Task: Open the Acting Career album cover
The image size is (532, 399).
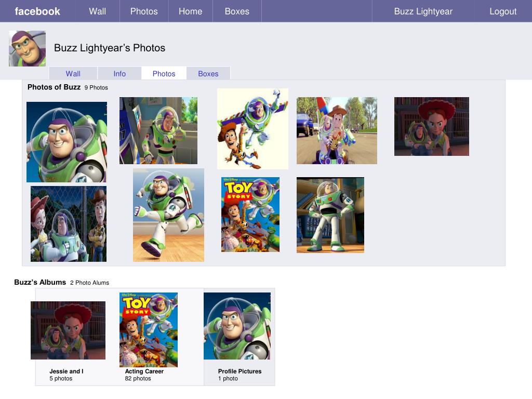Action: tap(148, 330)
